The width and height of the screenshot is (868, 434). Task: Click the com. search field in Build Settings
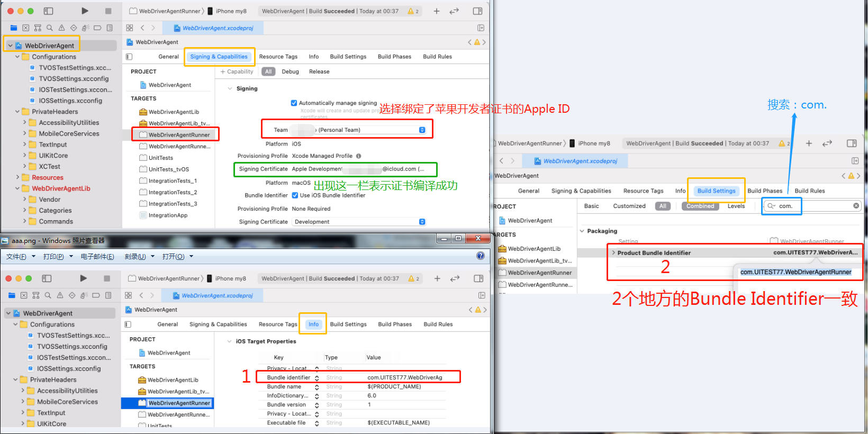811,206
